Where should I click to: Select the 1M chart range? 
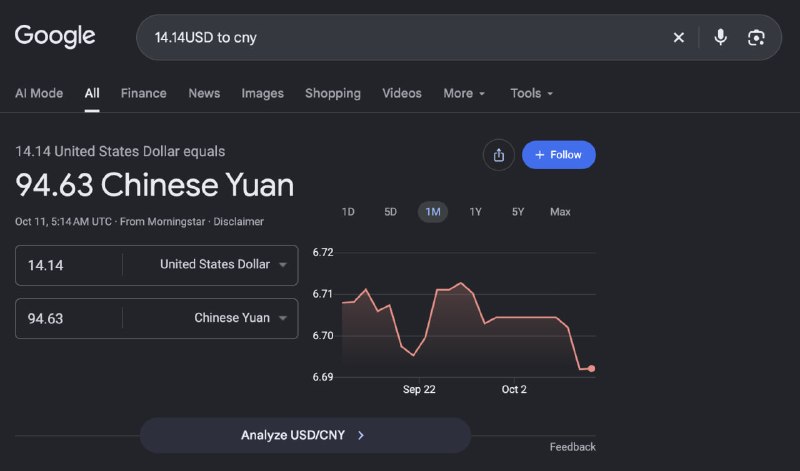click(x=433, y=212)
